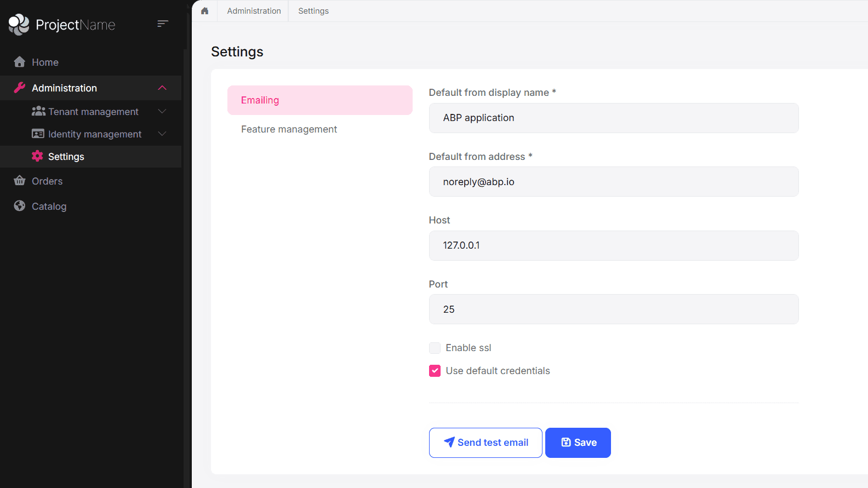Click the Orders basket icon

pos(20,181)
